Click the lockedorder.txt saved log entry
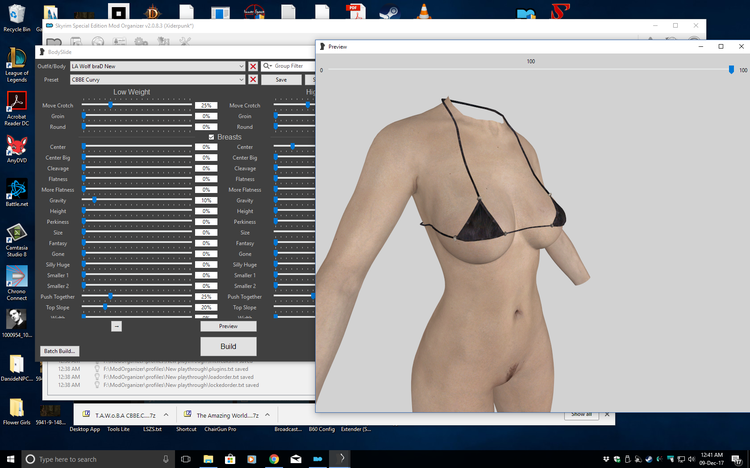The width and height of the screenshot is (750, 468). pyautogui.click(x=181, y=385)
